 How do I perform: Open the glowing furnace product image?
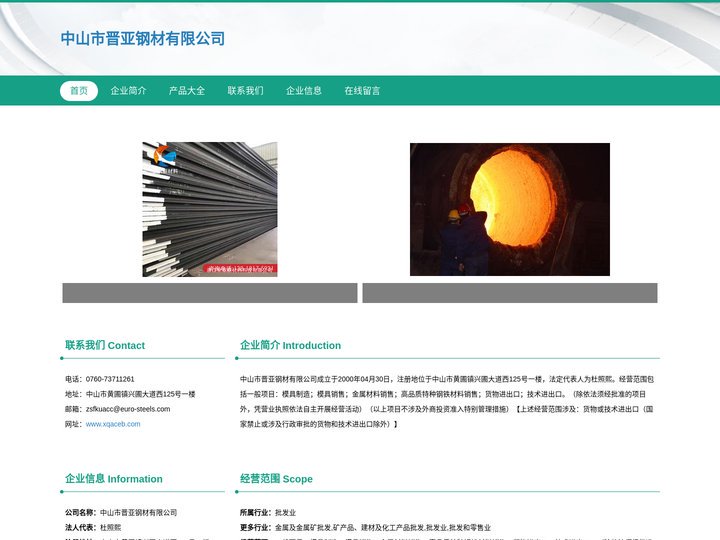pyautogui.click(x=510, y=209)
